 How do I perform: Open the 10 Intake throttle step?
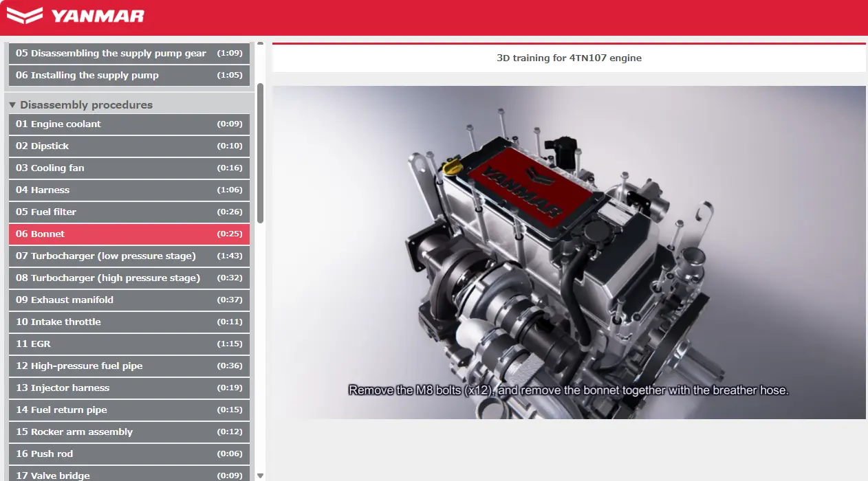(128, 322)
